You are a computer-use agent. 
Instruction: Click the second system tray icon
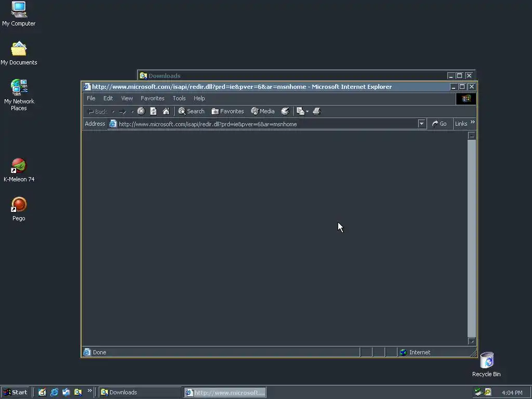point(487,392)
